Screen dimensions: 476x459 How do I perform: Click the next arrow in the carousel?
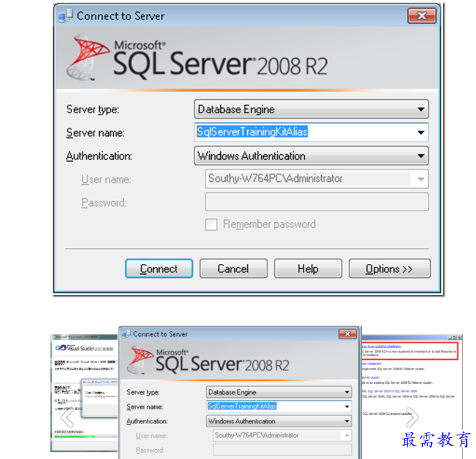point(412,417)
